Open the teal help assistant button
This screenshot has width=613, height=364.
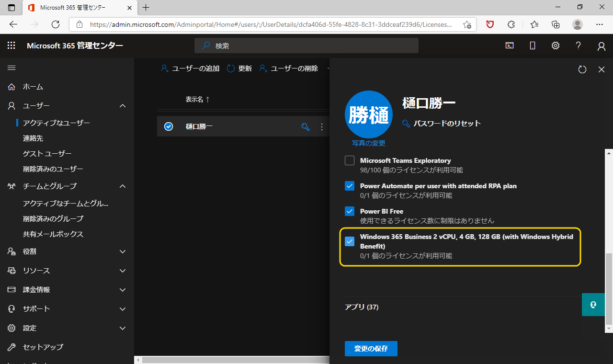[x=594, y=305]
